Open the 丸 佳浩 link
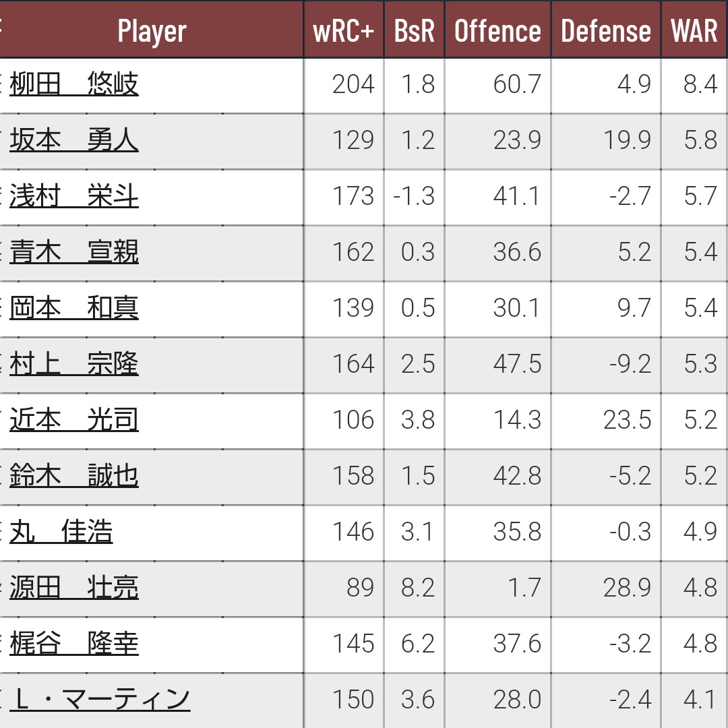Screen dimensions: 728x728 pyautogui.click(x=61, y=532)
